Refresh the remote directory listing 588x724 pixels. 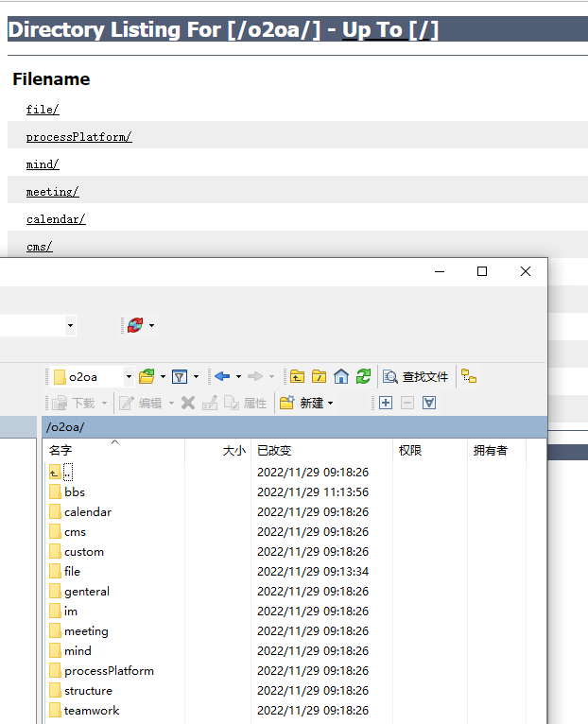[363, 376]
